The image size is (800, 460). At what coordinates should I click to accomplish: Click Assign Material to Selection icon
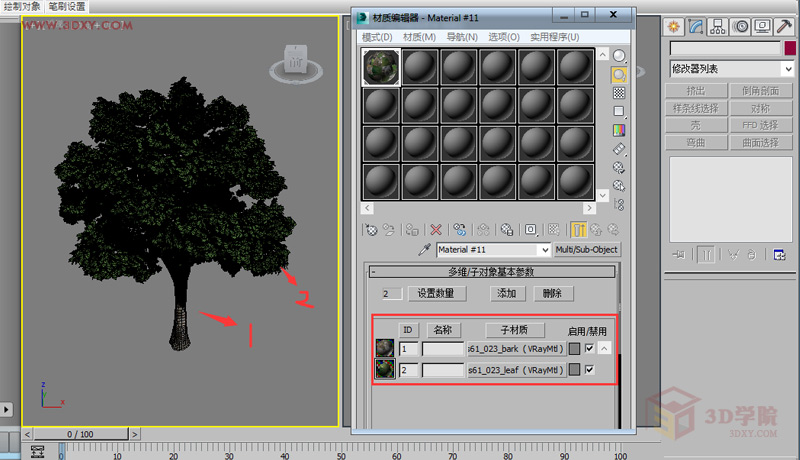click(412, 230)
